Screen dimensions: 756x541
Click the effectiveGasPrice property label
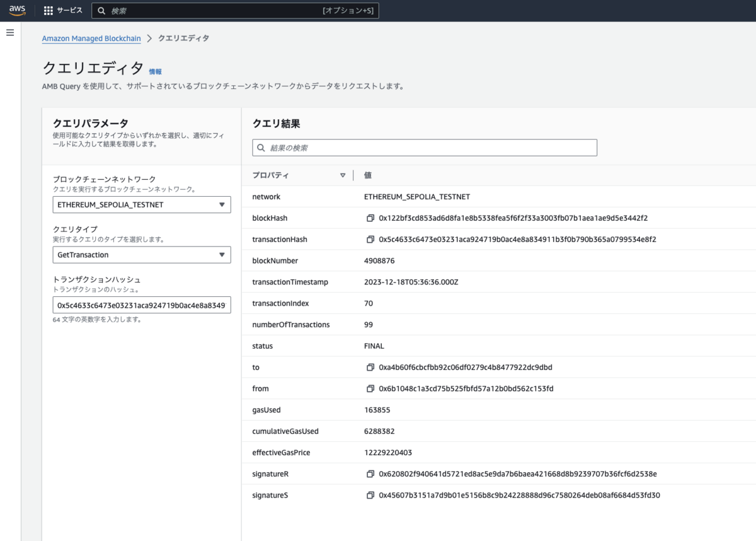281,453
